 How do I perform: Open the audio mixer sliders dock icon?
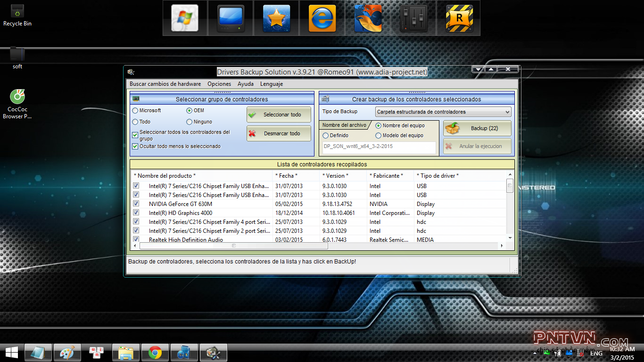point(413,18)
